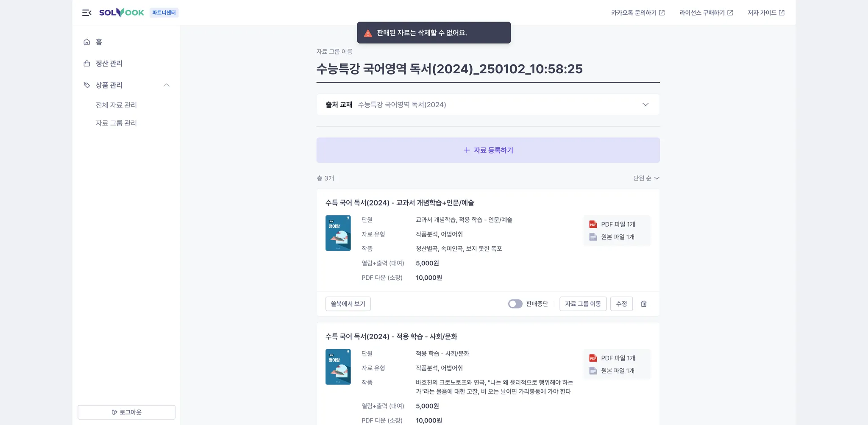Viewport: 868px width, 425px height.
Task: Toggle the 판매중단 switch
Action: pyautogui.click(x=515, y=304)
